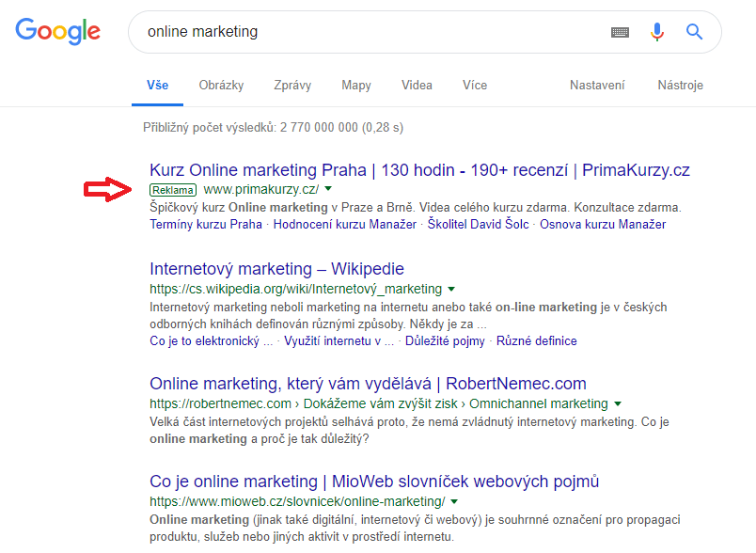
Task: Expand dropdown arrow after Omnichannel marketing breadcrumb
Action: point(618,403)
